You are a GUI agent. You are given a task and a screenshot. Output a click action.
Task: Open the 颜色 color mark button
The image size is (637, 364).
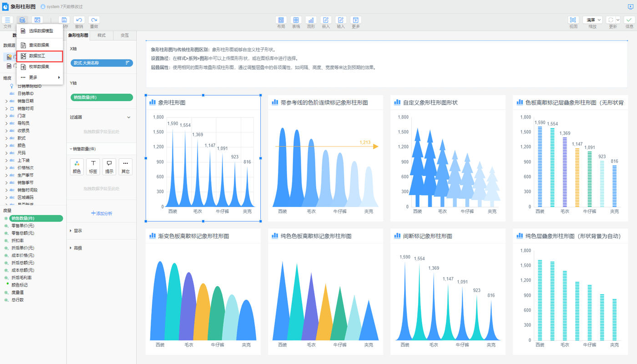click(x=76, y=167)
